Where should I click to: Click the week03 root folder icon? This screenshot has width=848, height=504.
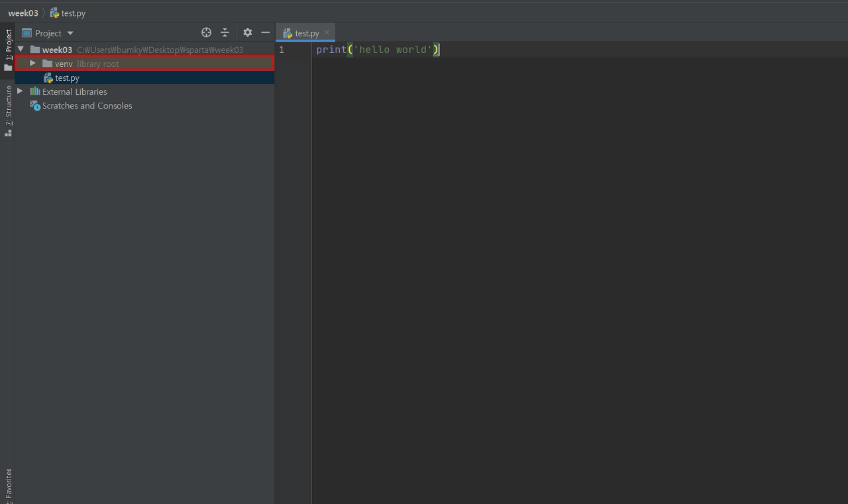35,50
